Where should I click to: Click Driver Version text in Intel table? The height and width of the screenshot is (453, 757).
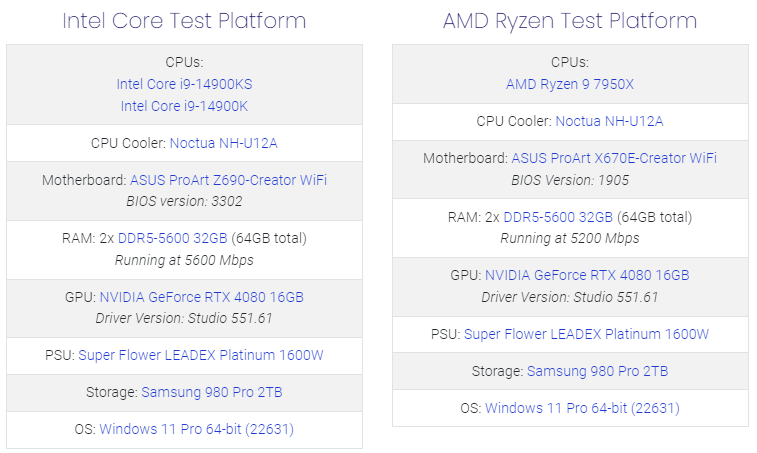[184, 318]
